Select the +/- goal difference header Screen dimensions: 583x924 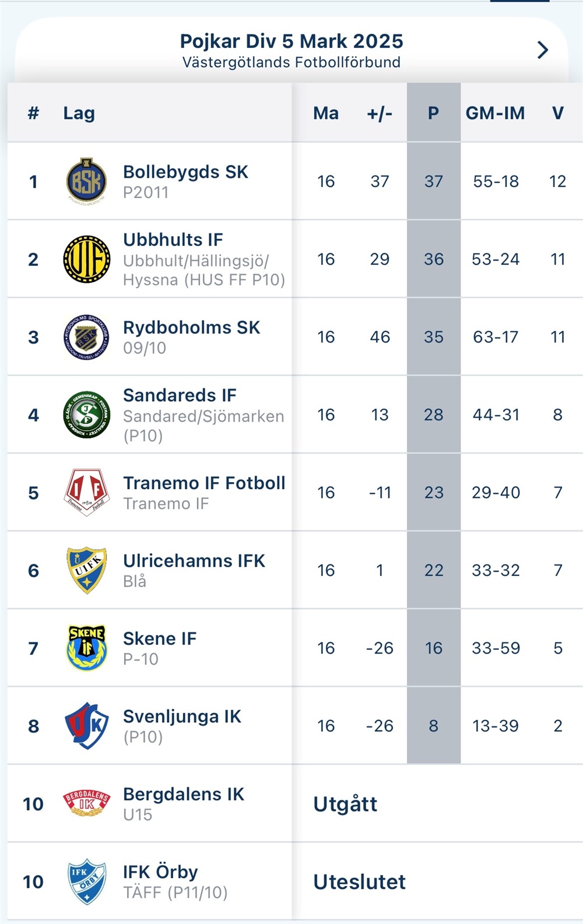tap(380, 113)
